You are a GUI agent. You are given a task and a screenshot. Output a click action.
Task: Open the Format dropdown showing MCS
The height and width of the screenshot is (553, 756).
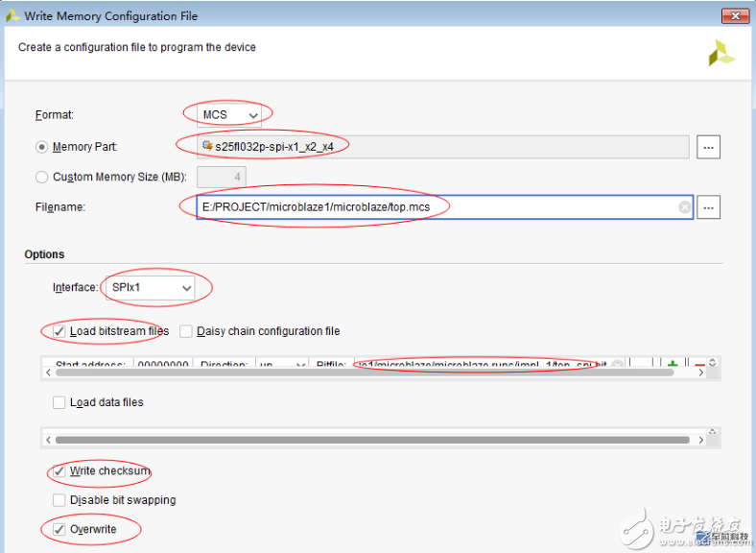229,115
